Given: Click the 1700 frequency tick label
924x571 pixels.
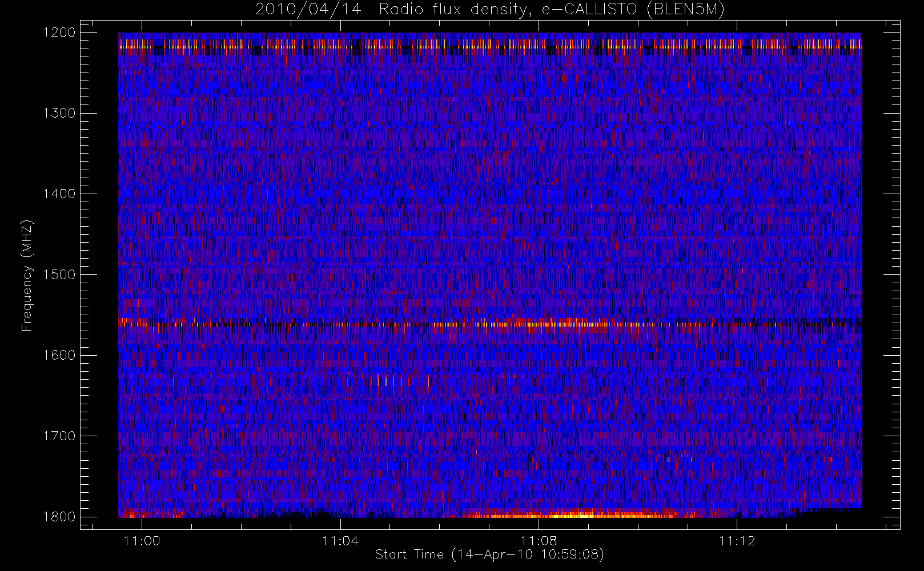Looking at the screenshot, I should pyautogui.click(x=59, y=436).
